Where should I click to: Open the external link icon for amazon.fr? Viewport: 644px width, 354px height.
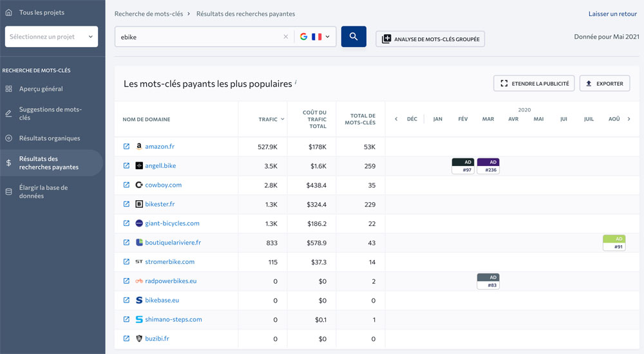(x=126, y=146)
